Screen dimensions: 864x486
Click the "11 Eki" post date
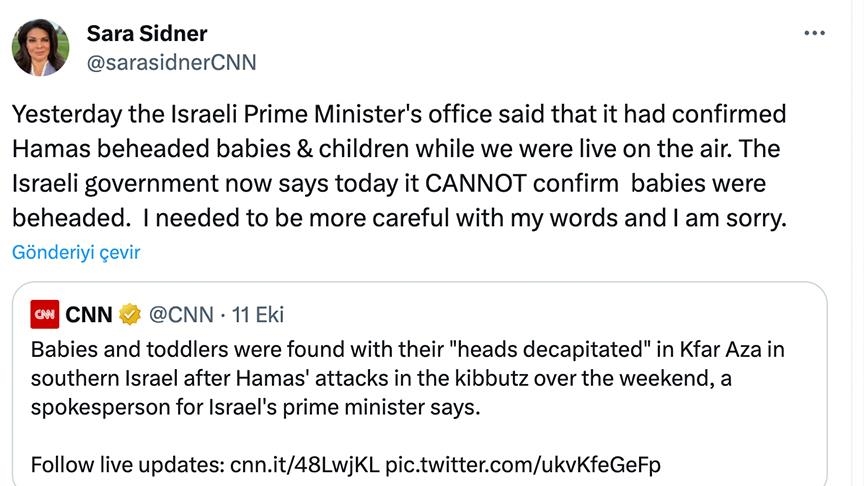coord(258,315)
